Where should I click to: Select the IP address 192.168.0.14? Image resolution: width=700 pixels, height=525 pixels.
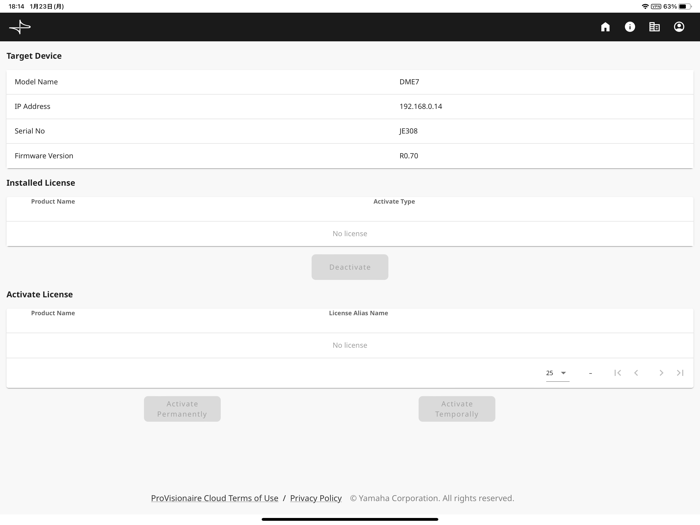pyautogui.click(x=421, y=106)
